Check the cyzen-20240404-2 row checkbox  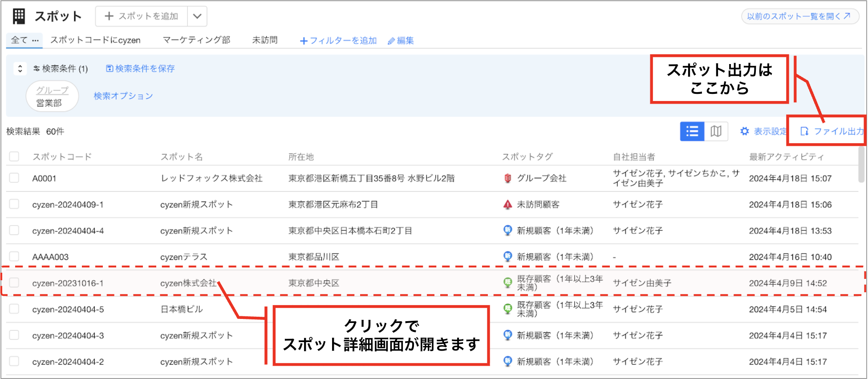coord(14,361)
